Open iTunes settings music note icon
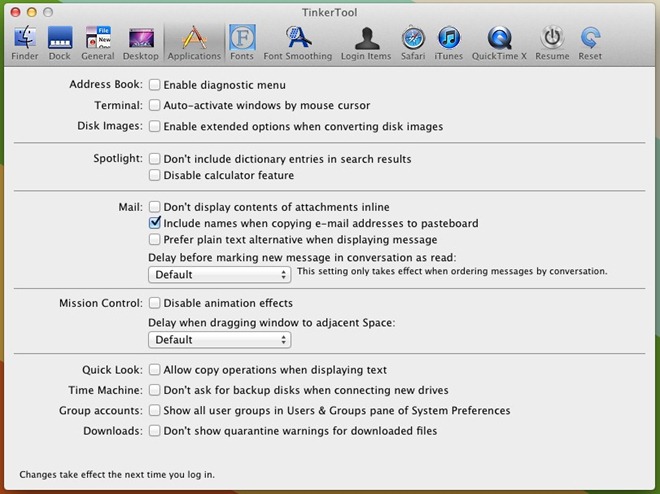 449,38
